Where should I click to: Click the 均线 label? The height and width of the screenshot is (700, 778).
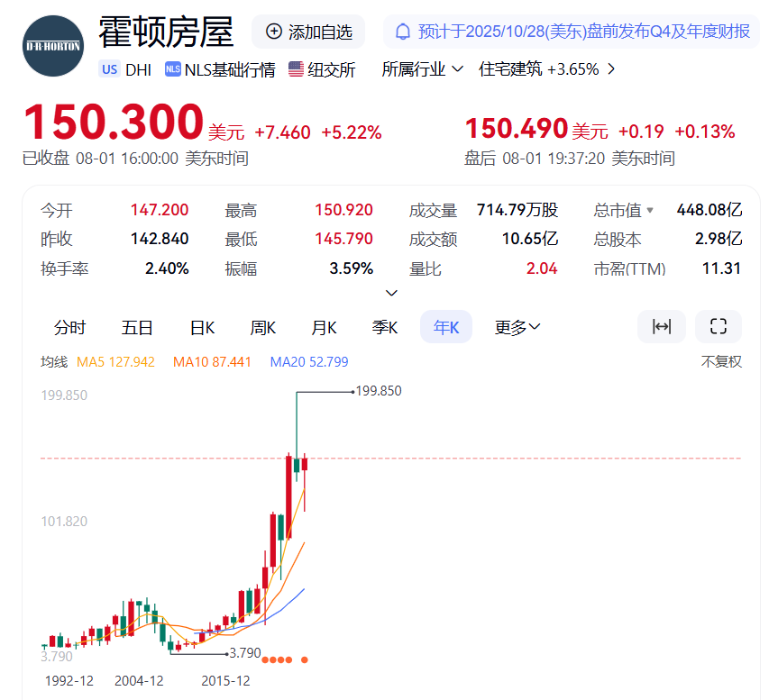tap(54, 362)
